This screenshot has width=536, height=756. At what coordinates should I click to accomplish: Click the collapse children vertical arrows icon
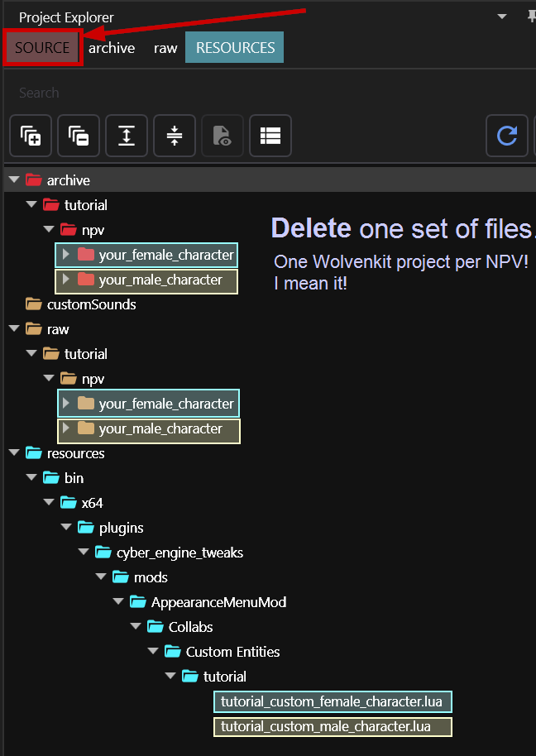pyautogui.click(x=175, y=136)
